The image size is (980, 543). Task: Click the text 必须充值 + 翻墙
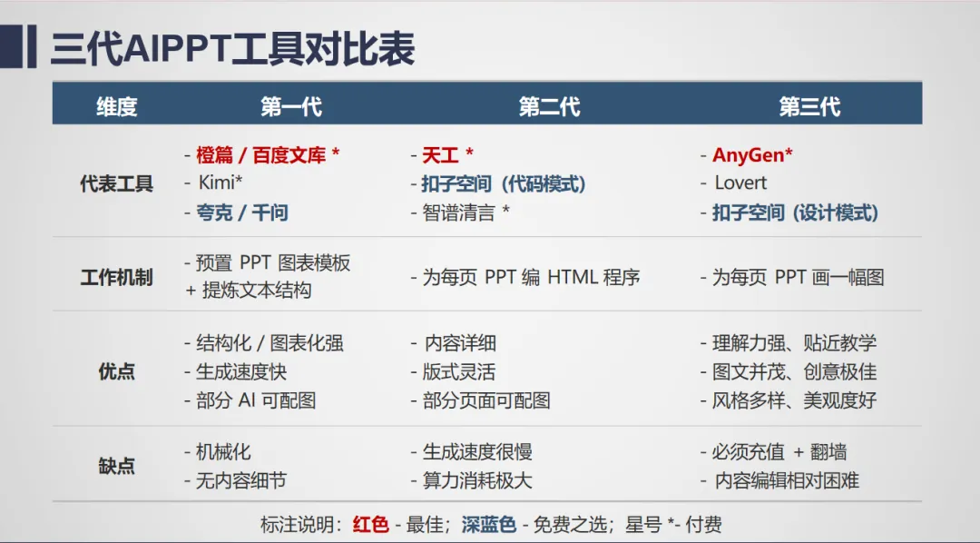pos(779,451)
